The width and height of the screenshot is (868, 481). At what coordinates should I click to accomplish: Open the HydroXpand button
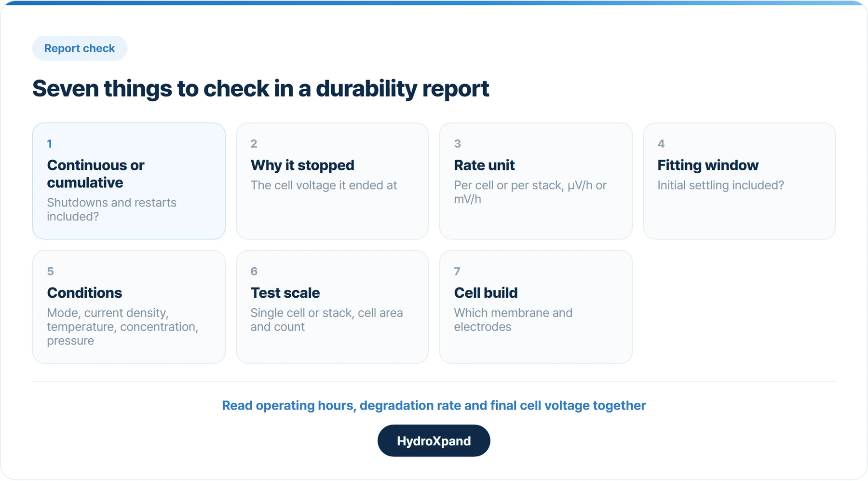click(434, 440)
